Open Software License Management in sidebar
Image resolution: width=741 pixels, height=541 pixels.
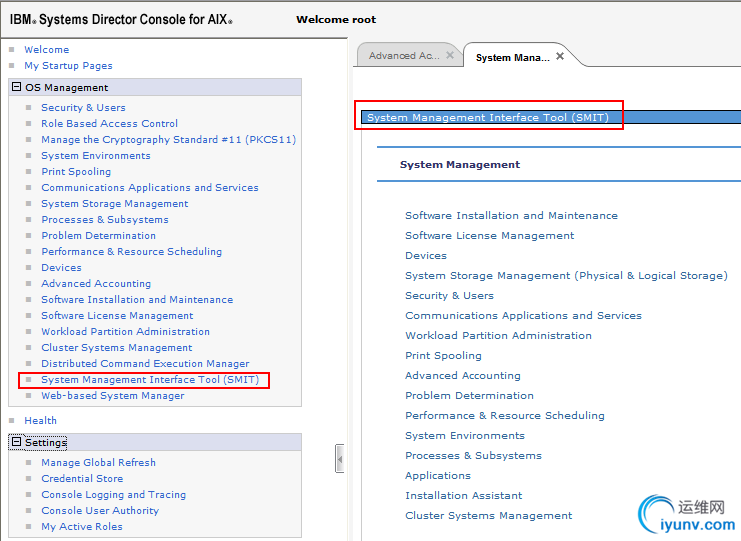coord(117,316)
